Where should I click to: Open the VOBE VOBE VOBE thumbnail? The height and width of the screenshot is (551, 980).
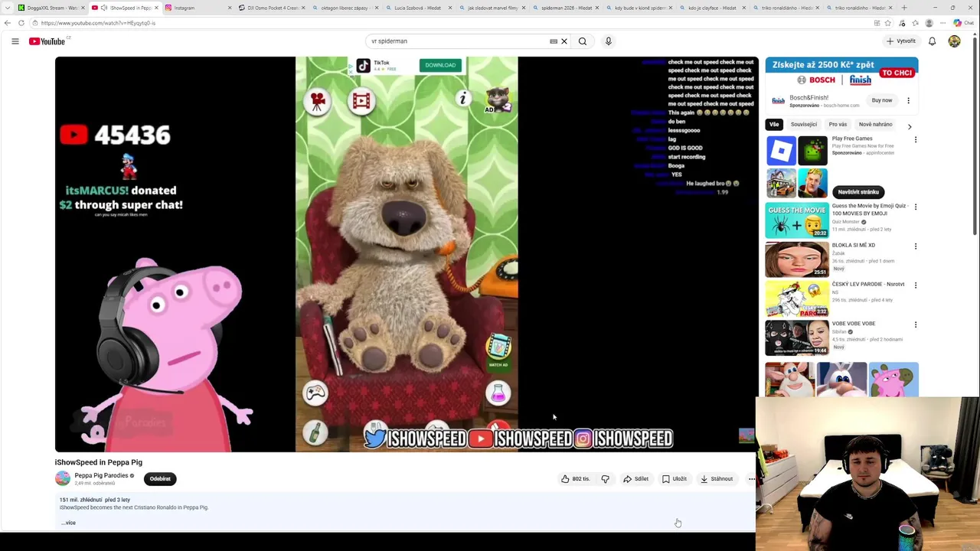pos(796,337)
